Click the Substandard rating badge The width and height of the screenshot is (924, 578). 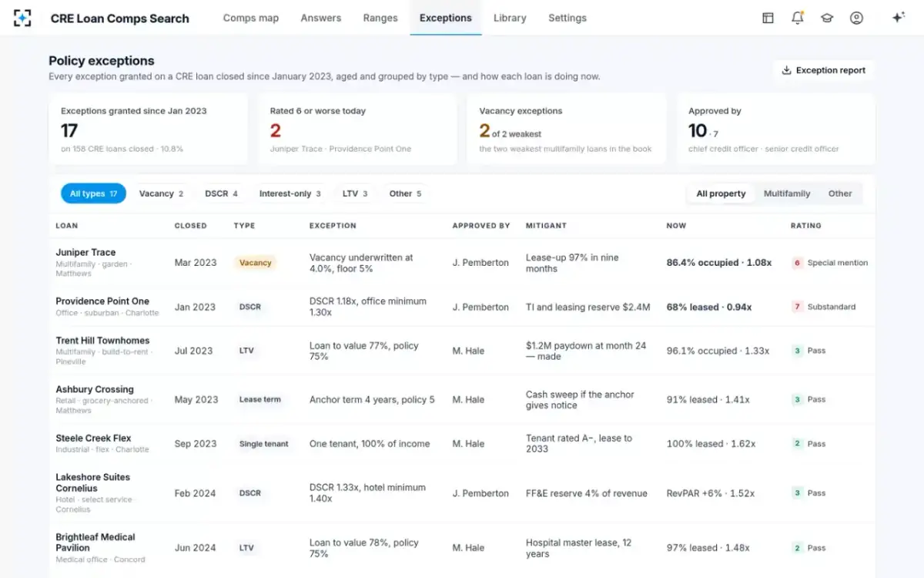click(824, 307)
